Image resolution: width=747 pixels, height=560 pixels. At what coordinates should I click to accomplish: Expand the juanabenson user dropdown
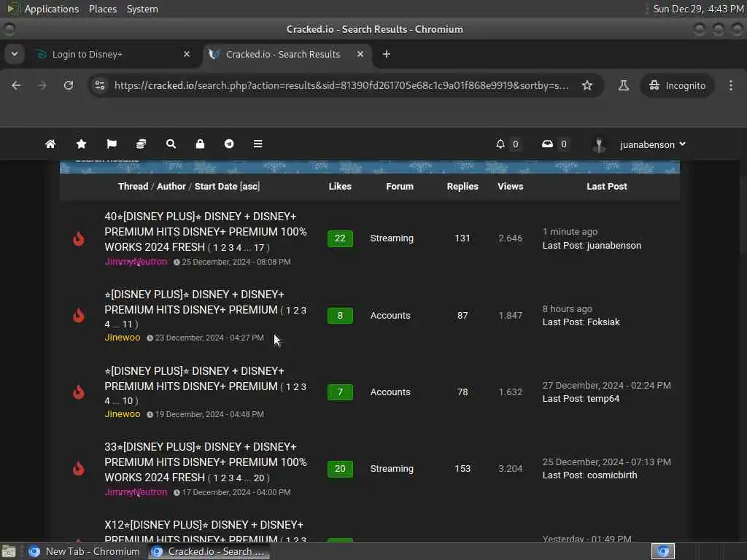click(652, 145)
